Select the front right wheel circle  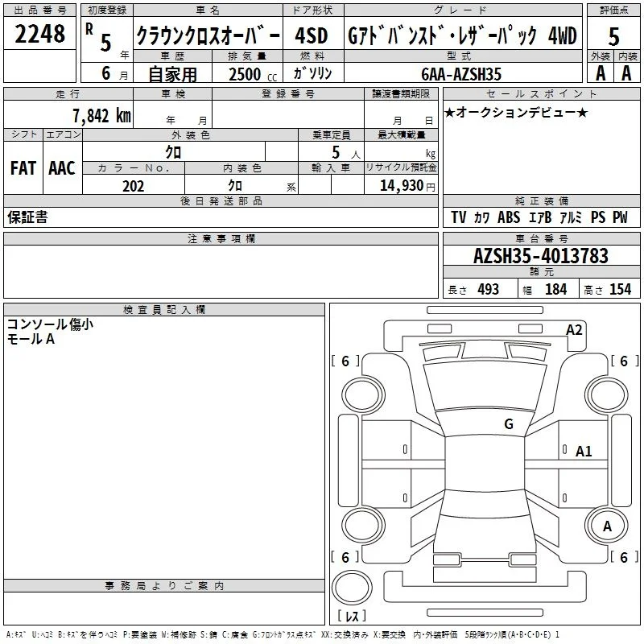pyautogui.click(x=607, y=394)
